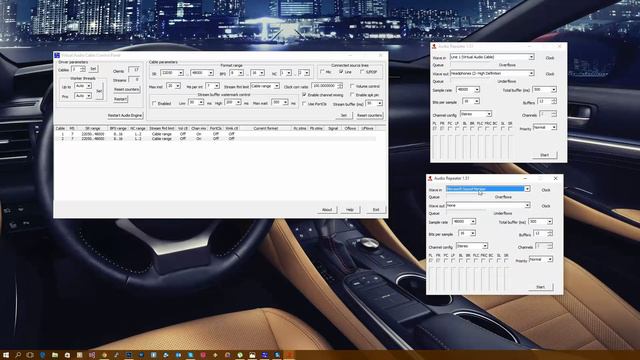Toggle the Mic connected source line checkbox
This screenshot has width=640, height=360.
[x=322, y=72]
